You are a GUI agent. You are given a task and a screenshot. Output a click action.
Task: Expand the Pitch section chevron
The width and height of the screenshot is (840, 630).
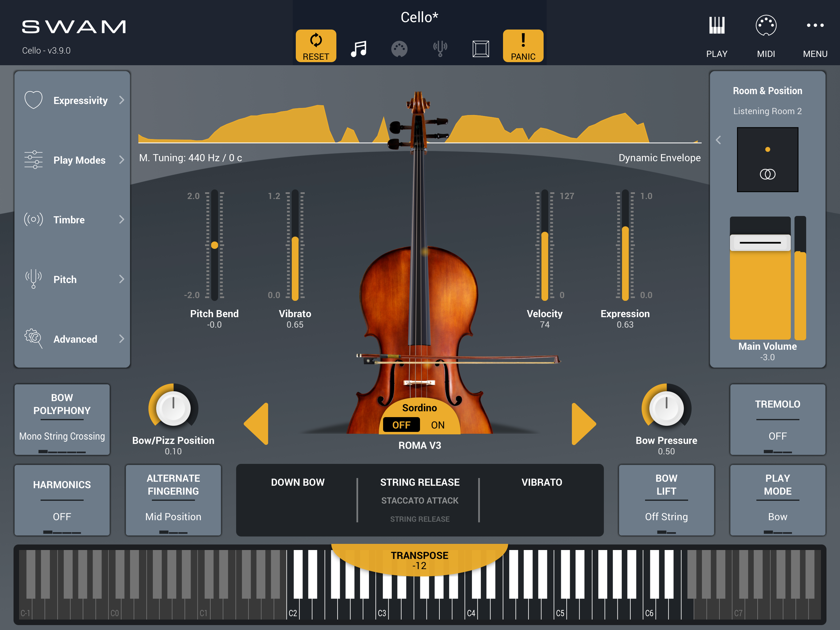click(x=121, y=279)
